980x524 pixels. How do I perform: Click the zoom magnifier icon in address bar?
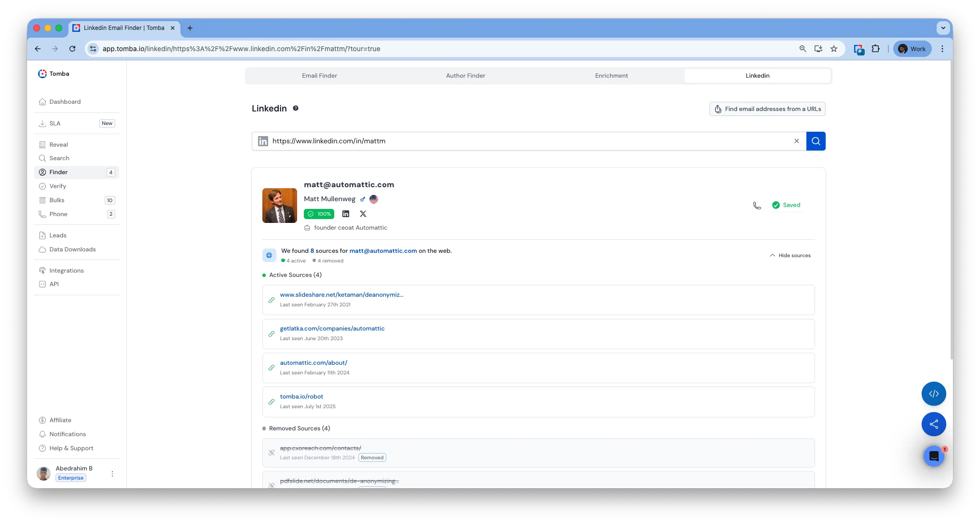pos(803,49)
